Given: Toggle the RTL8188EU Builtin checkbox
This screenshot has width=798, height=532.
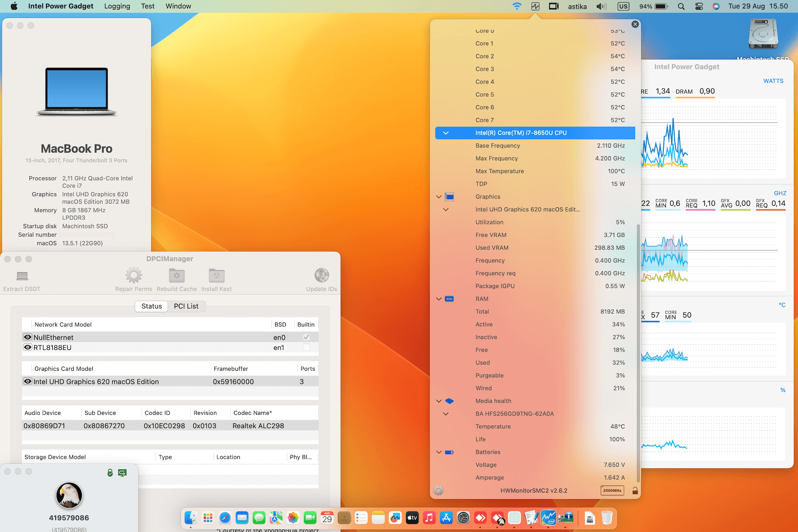Looking at the screenshot, I should point(306,347).
